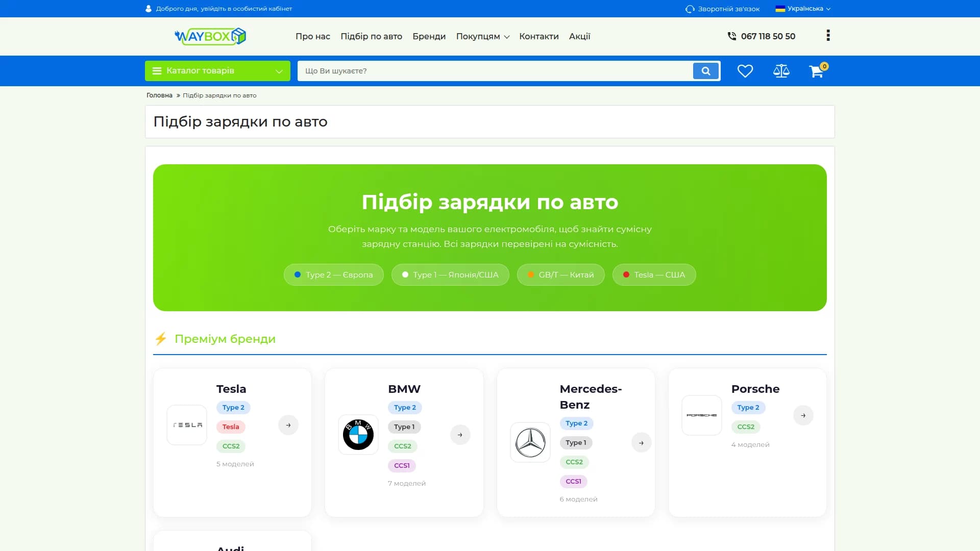Click the 4 моделей text on Porsche card
The image size is (980, 551).
tap(750, 445)
